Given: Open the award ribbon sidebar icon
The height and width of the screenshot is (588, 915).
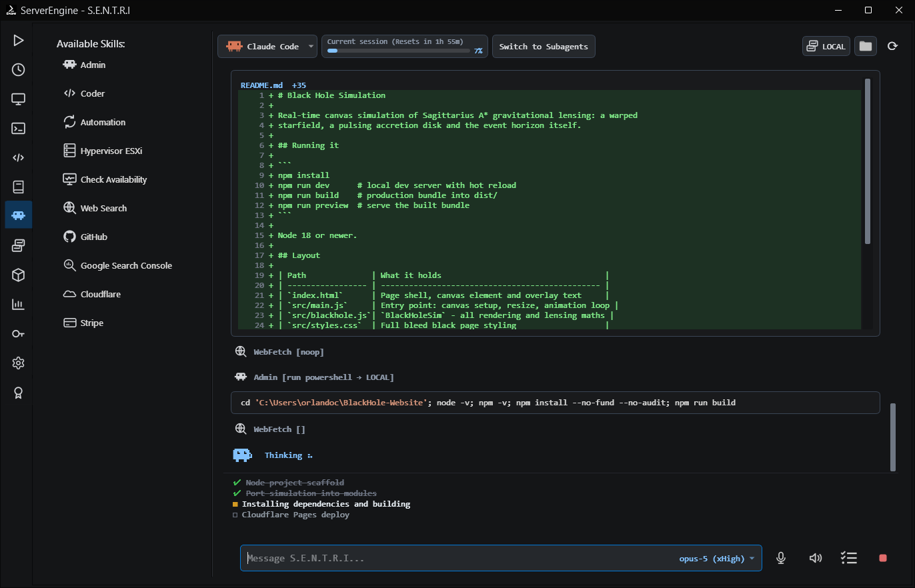Looking at the screenshot, I should 19,393.
